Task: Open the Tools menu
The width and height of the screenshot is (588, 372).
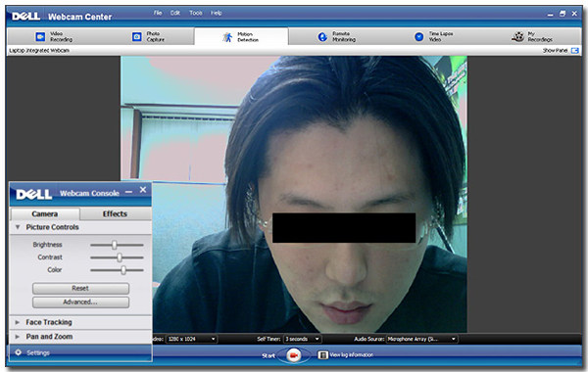Action: tap(196, 13)
